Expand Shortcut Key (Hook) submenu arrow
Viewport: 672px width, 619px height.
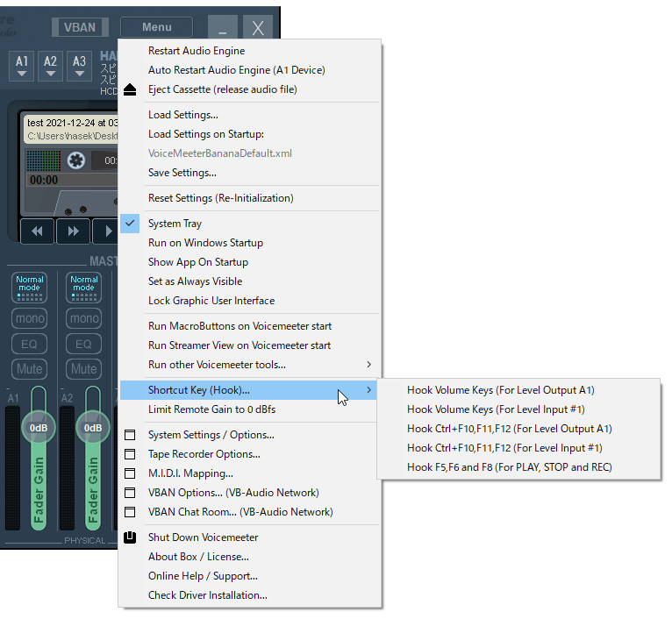[369, 390]
